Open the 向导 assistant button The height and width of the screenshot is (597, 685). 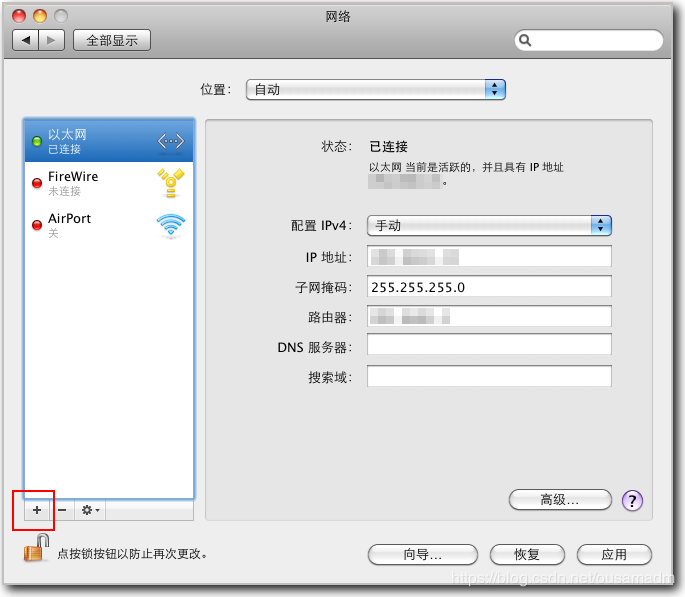(423, 554)
